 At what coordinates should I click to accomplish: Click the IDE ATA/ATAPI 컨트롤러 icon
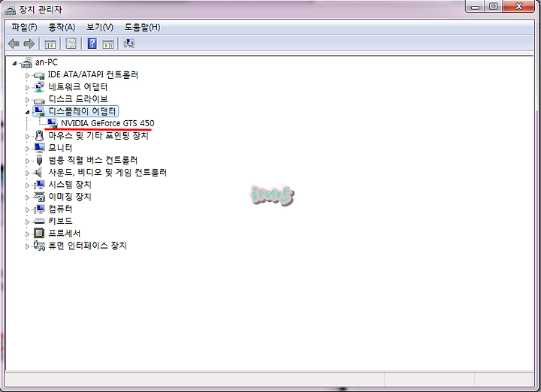pos(39,75)
